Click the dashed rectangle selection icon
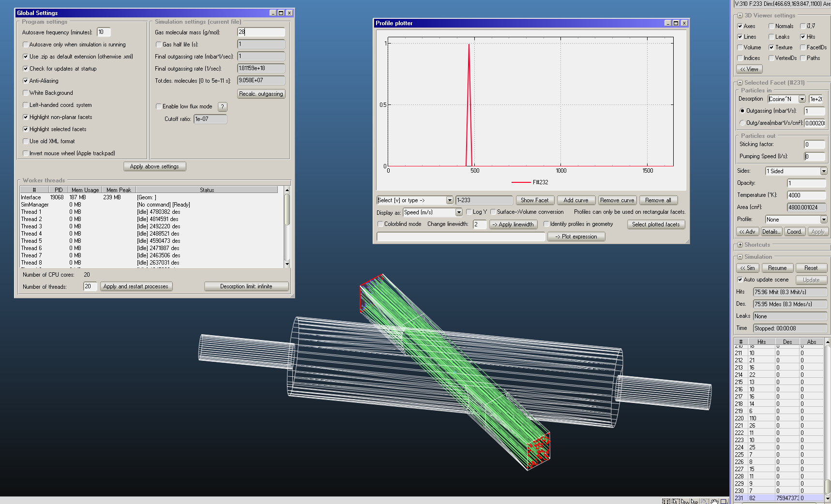Screen dimensions: 831x504 point(676,502)
